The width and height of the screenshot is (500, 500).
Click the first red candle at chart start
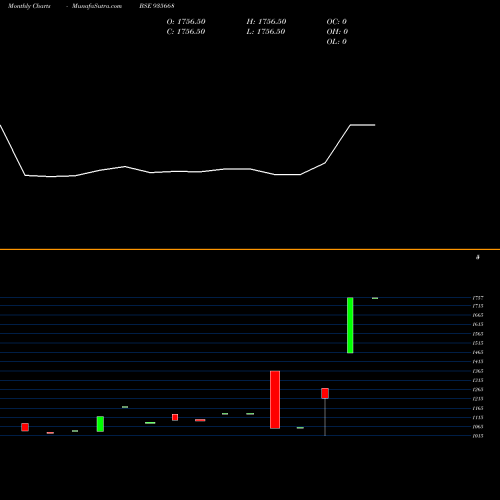click(x=25, y=427)
